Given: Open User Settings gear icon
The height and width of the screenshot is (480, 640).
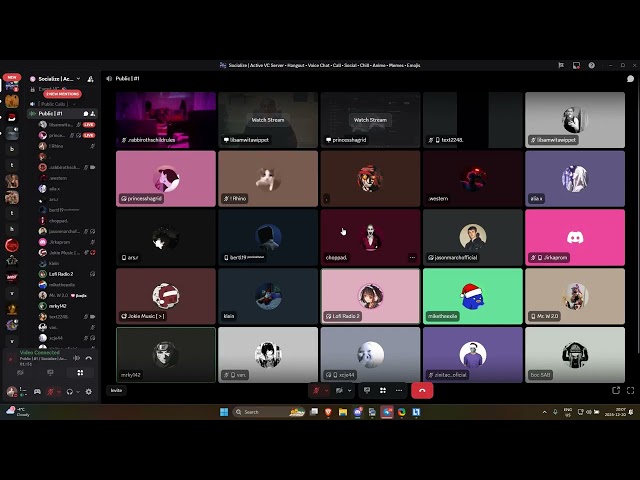Looking at the screenshot, I should tap(88, 392).
